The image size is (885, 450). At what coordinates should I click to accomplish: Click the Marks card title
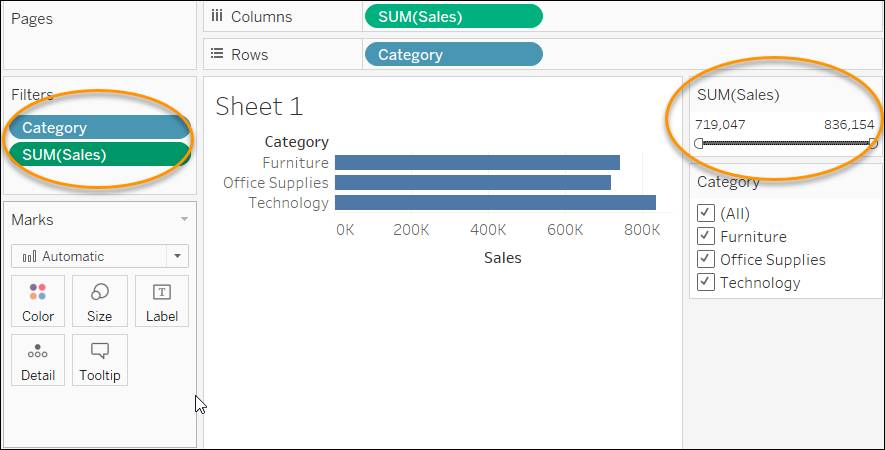click(x=32, y=220)
